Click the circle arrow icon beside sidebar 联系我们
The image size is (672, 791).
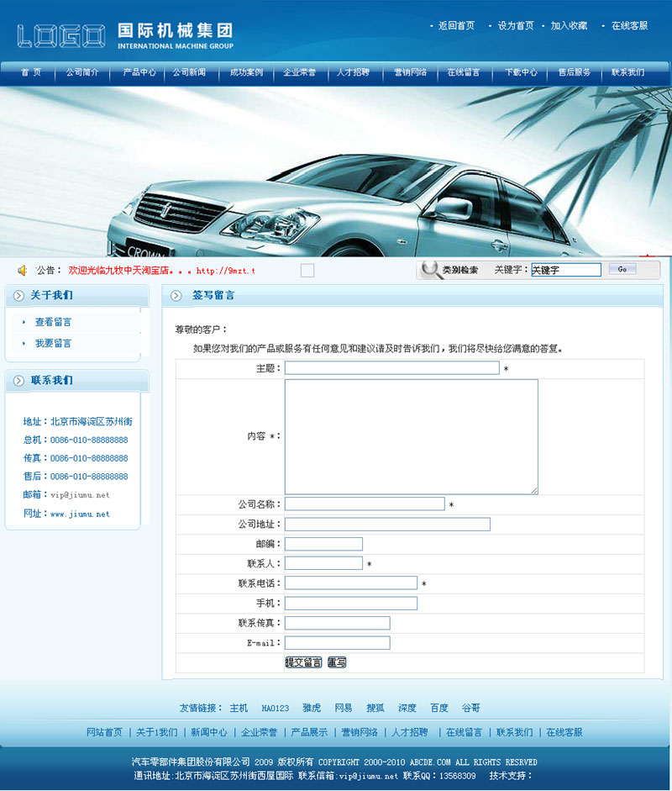tap(18, 380)
